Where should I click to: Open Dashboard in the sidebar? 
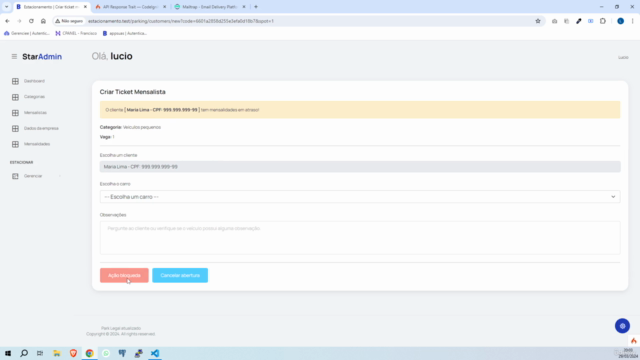(34, 81)
